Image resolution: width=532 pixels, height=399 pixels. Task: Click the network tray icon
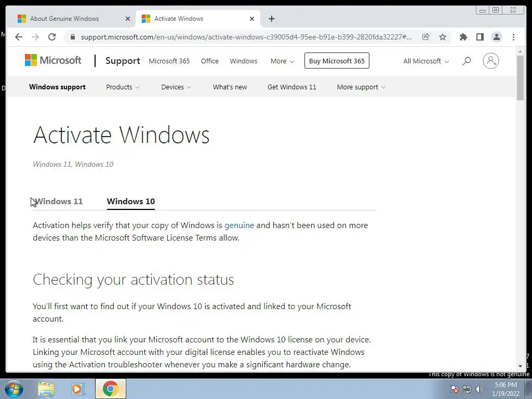pos(467,389)
